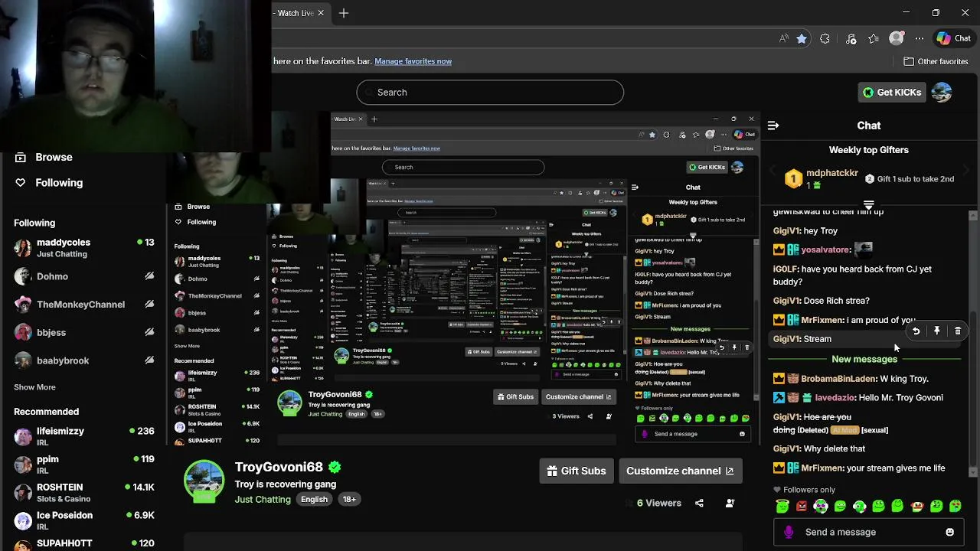980x551 pixels.
Task: Open maddycoles channel in Following list
Action: [x=83, y=247]
